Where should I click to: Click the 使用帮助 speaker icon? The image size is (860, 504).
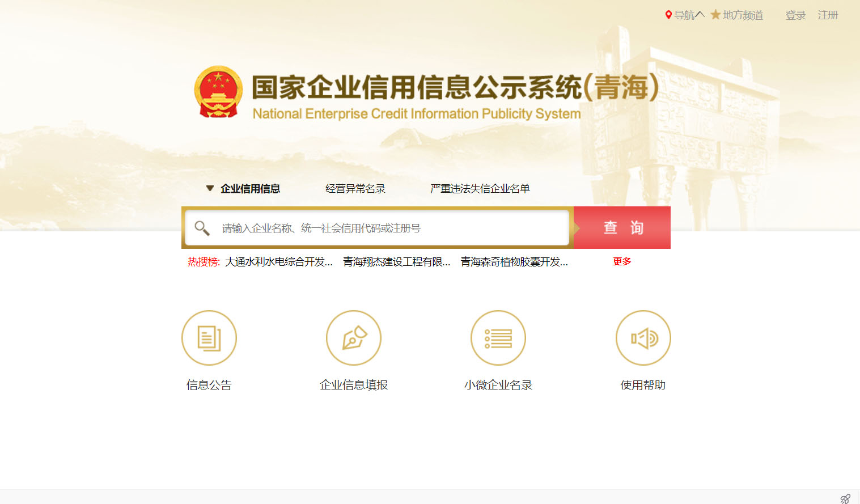pos(643,338)
